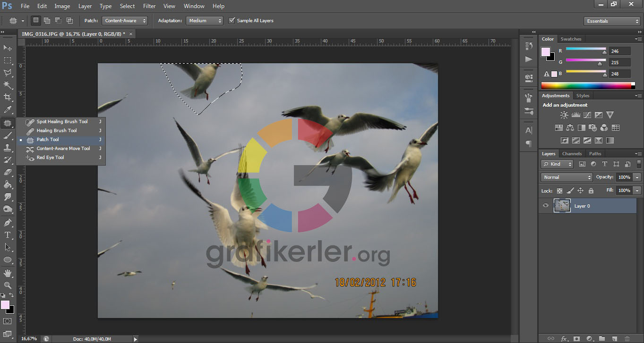The height and width of the screenshot is (343, 644).
Task: Pick the Zoom tool
Action: (8, 285)
